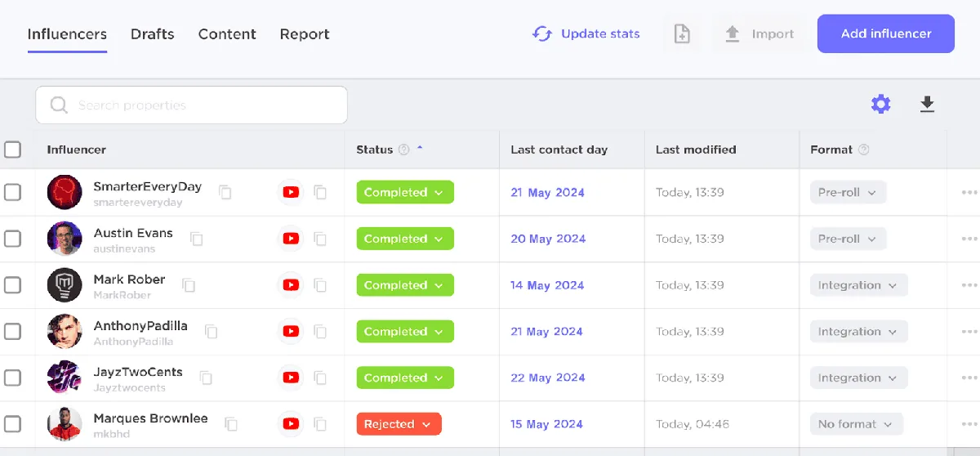Click Marques Brownlee avatar thumbnail
This screenshot has width=980, height=456.
[65, 424]
